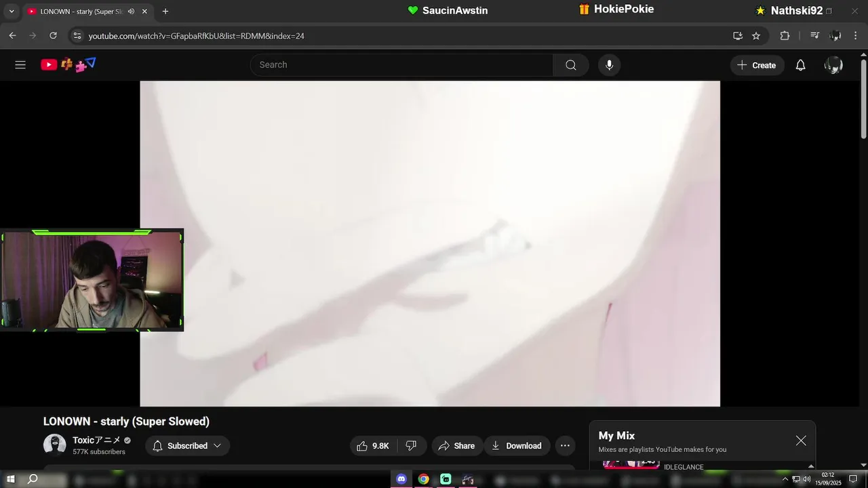Click in the YouTube search field
The height and width of the screenshot is (488, 868).
click(401, 65)
